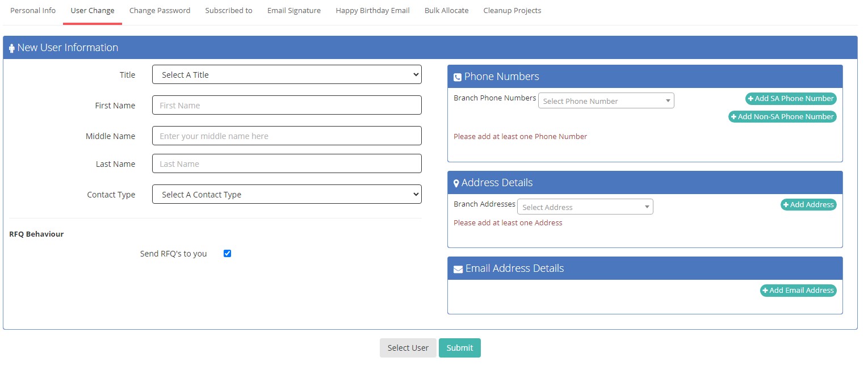Open the Subscribed to tab

[229, 11]
